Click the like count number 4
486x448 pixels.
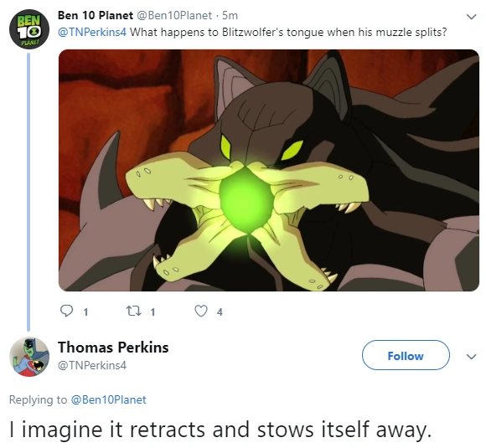coord(220,312)
